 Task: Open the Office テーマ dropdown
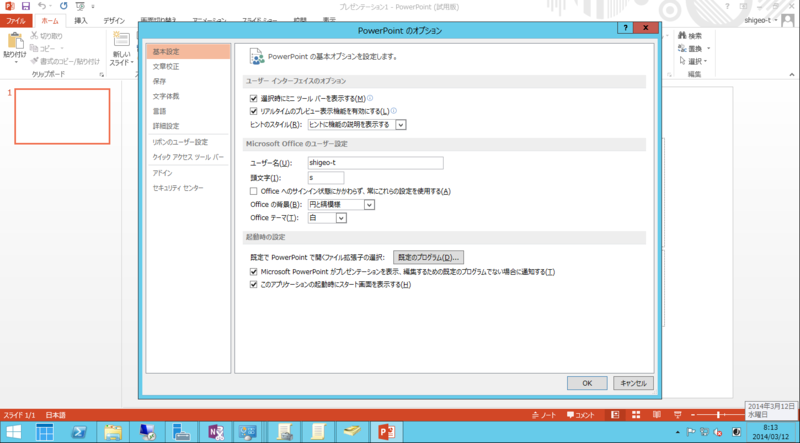(342, 218)
